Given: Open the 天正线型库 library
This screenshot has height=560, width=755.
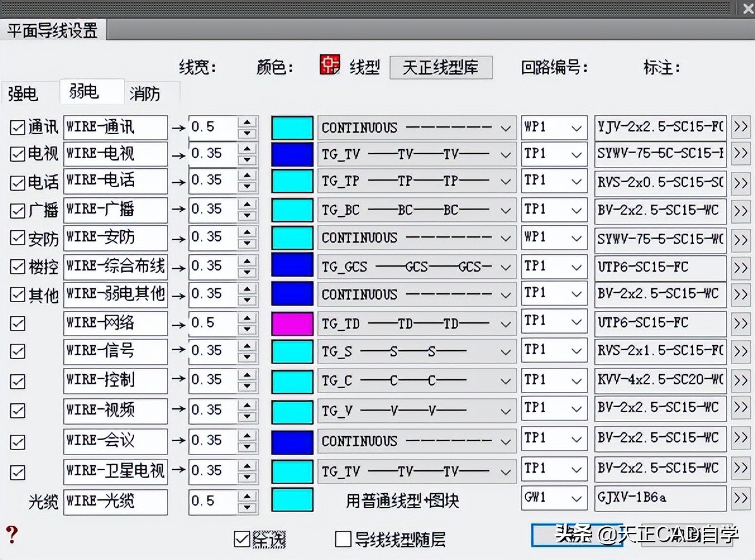Looking at the screenshot, I should [441, 67].
